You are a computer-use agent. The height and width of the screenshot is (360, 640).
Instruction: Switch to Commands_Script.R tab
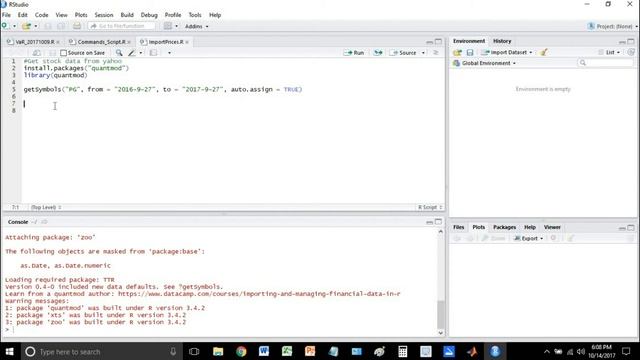[101, 42]
